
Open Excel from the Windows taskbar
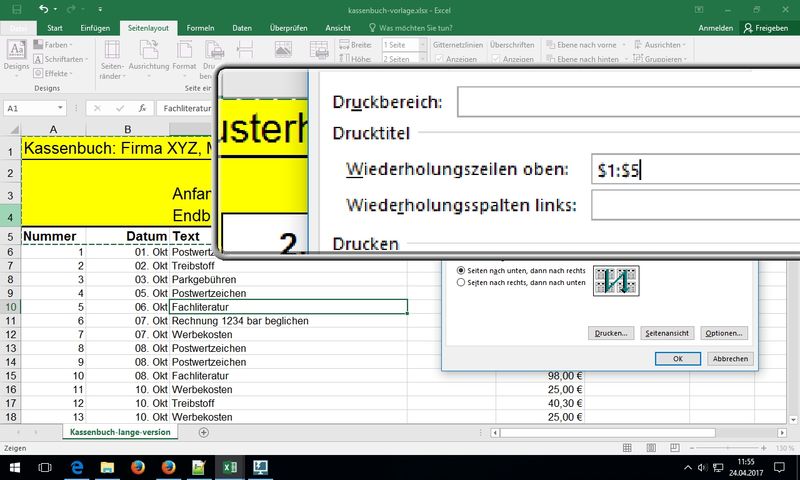click(229, 467)
